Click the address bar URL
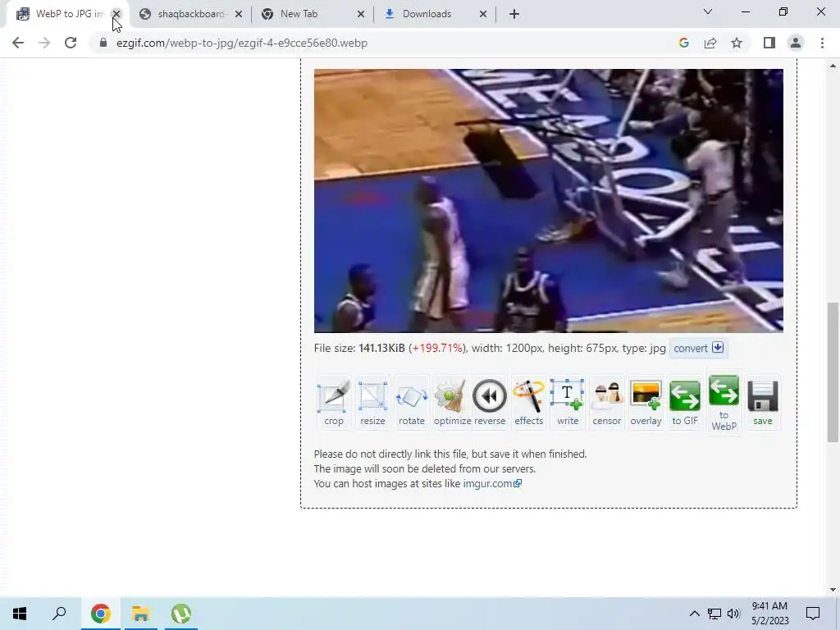This screenshot has height=630, width=840. pos(242,43)
